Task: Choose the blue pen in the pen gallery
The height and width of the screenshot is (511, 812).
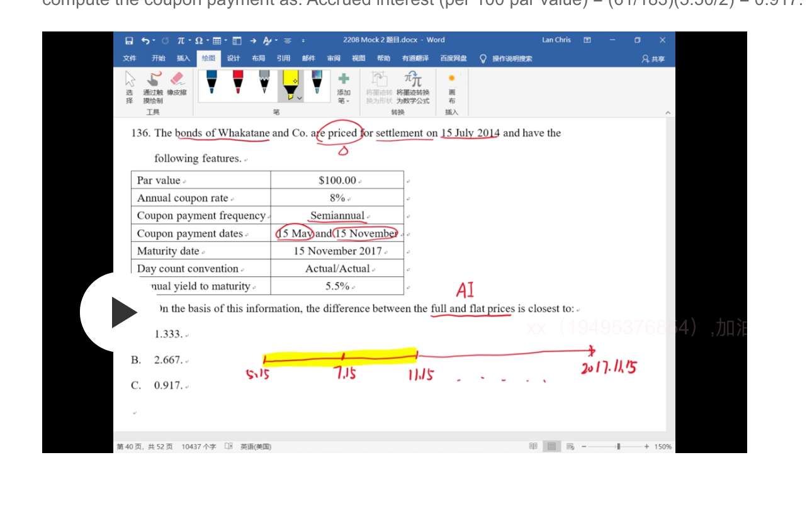Action: click(x=212, y=82)
